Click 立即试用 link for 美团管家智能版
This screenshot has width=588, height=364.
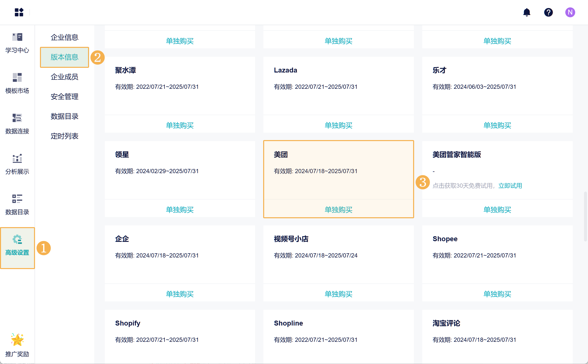click(510, 186)
